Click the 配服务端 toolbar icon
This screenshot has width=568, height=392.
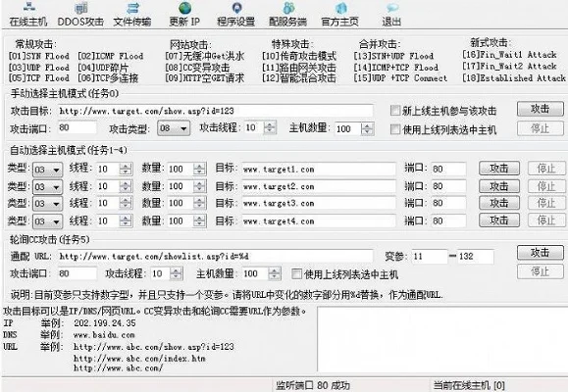coord(287,15)
